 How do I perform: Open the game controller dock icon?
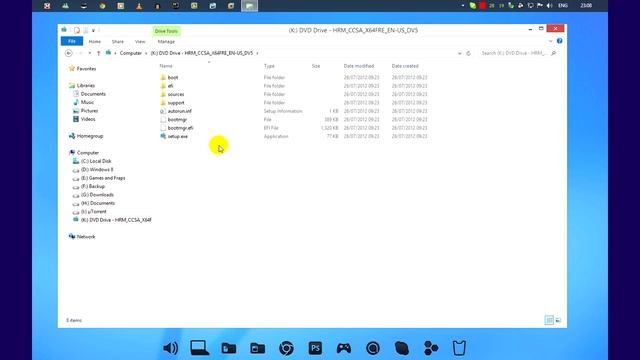point(344,348)
